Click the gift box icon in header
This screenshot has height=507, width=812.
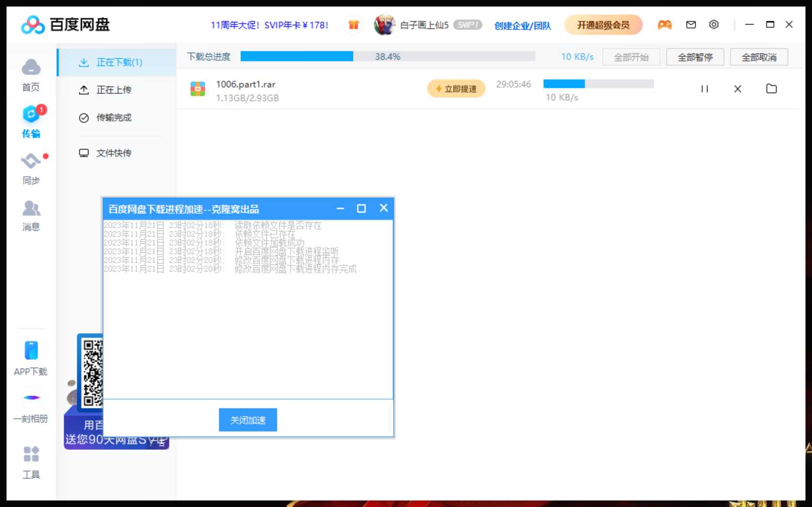tap(353, 25)
